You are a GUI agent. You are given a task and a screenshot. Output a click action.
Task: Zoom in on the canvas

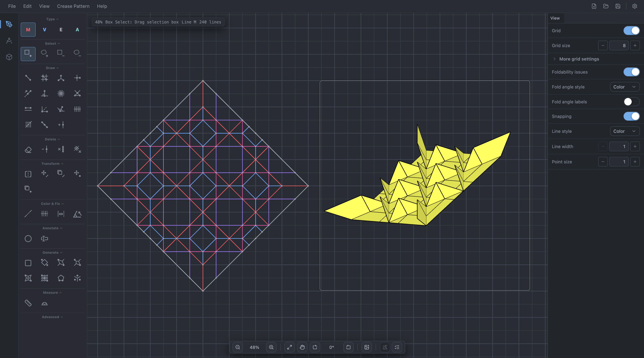(271, 347)
